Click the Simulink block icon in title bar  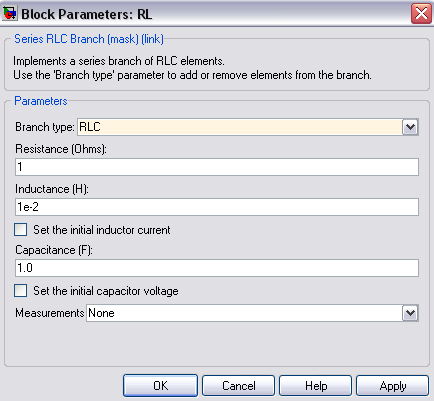[9, 14]
